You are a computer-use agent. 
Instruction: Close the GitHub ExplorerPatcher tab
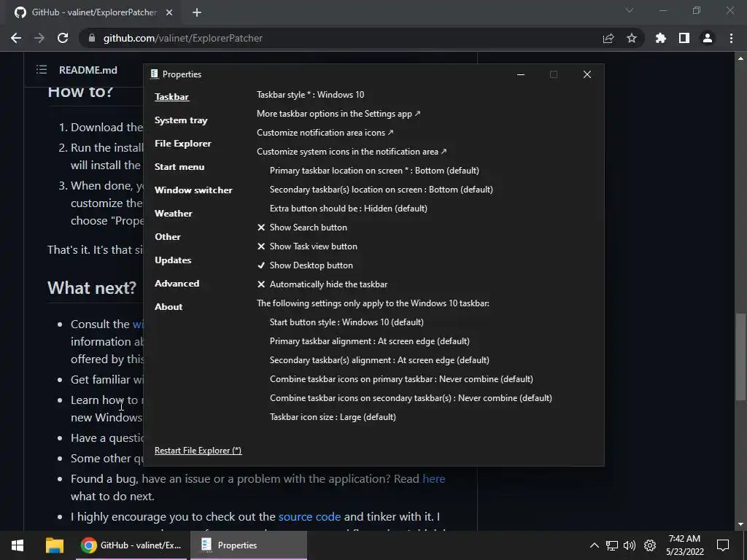coord(169,12)
